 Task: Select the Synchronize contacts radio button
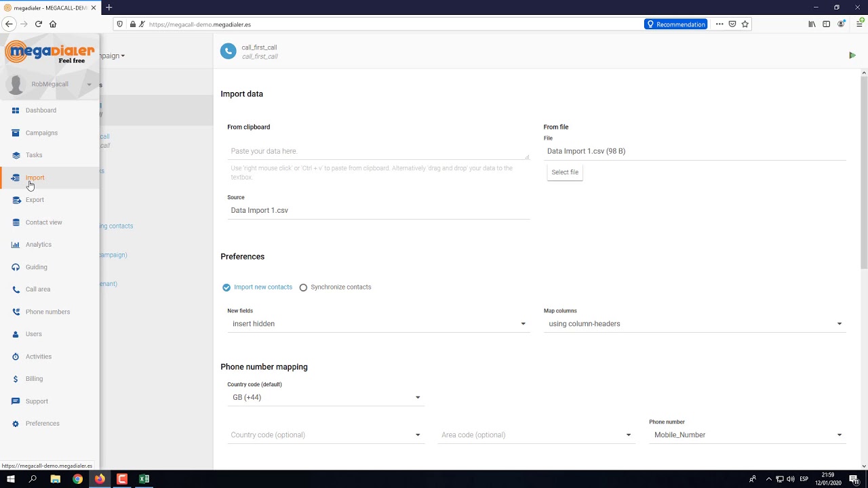coord(303,287)
